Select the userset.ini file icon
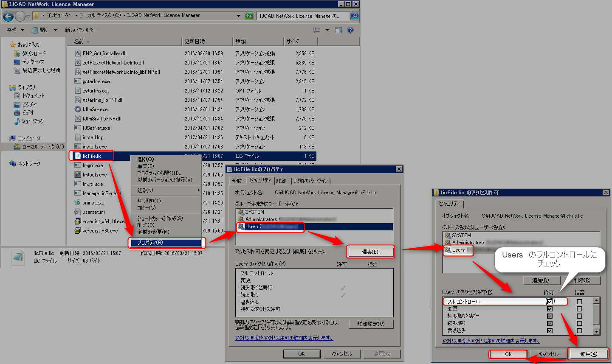 point(78,212)
